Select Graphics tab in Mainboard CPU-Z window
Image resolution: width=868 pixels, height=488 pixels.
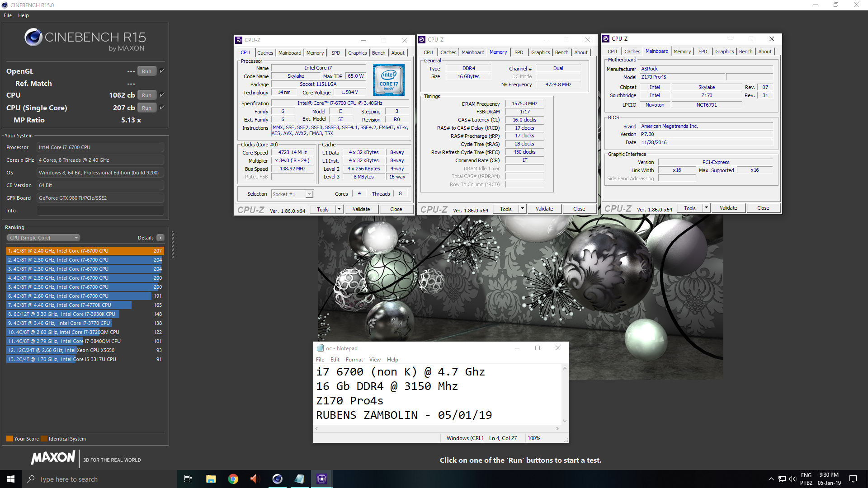(725, 52)
